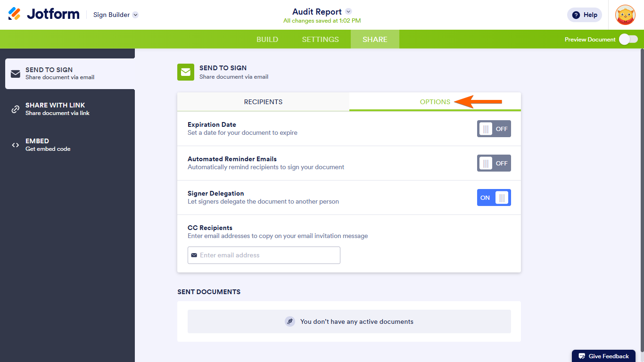Select the Share tab
Screen dimensions: 644x362
click(375, 39)
